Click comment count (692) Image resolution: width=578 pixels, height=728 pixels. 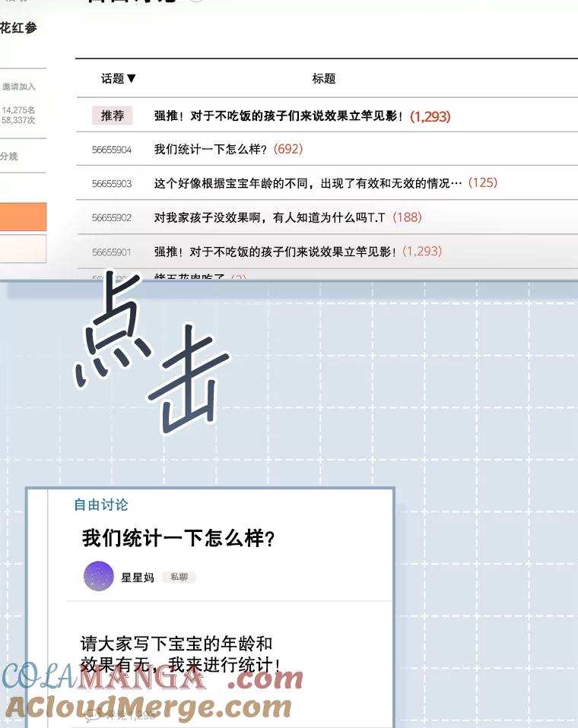[x=288, y=149]
